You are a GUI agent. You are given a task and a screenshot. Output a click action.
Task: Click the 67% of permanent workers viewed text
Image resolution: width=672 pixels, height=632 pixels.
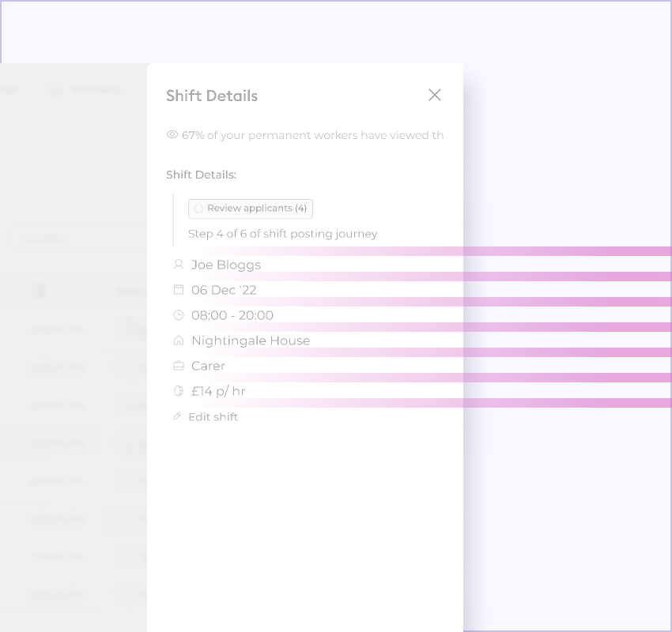(313, 135)
